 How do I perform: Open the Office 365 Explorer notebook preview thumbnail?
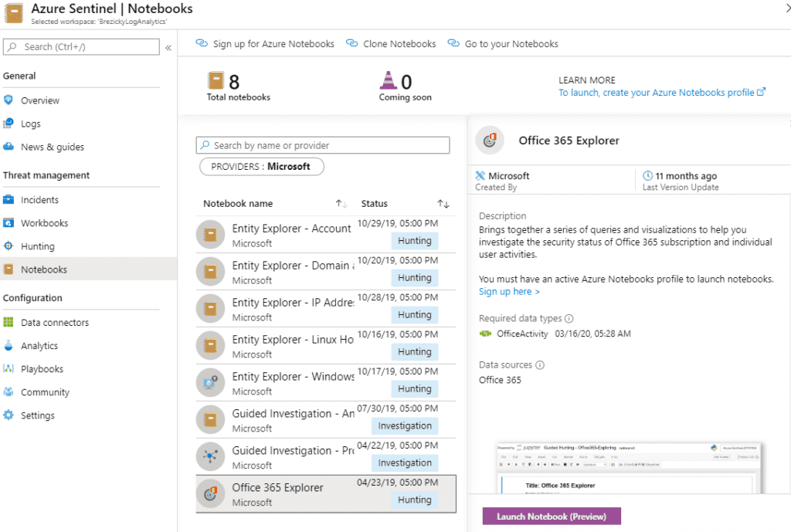(629, 467)
